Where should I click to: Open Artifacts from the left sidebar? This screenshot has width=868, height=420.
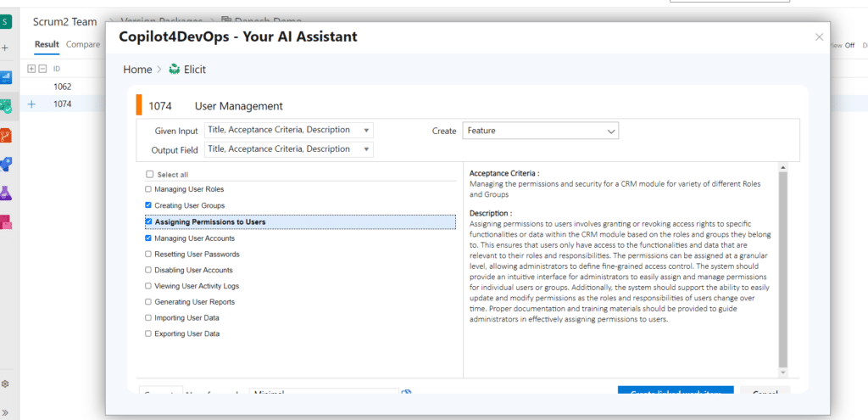(x=6, y=221)
